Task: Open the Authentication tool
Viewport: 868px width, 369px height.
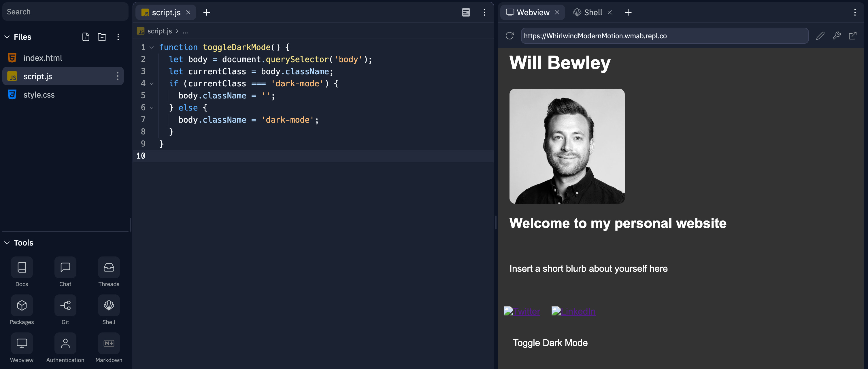Action: (65, 348)
